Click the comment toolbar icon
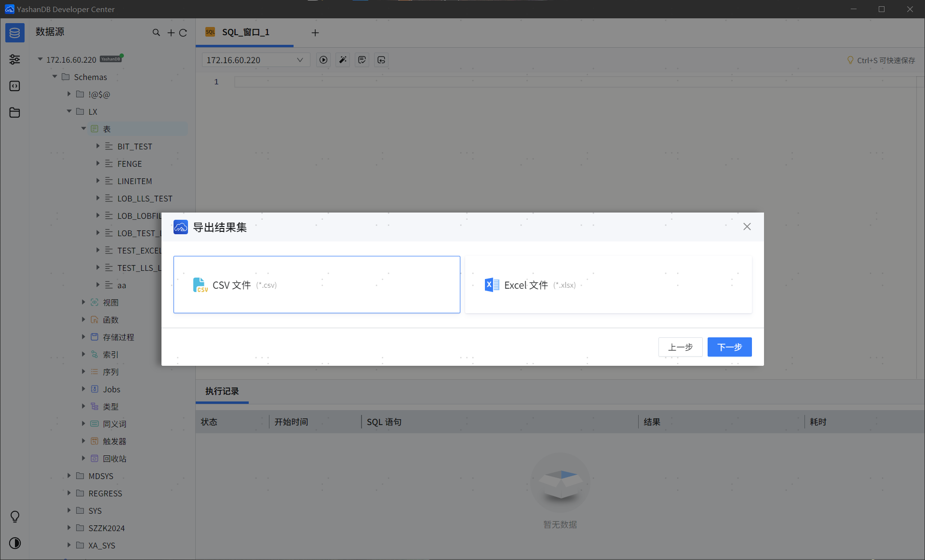925x560 pixels. (x=362, y=60)
